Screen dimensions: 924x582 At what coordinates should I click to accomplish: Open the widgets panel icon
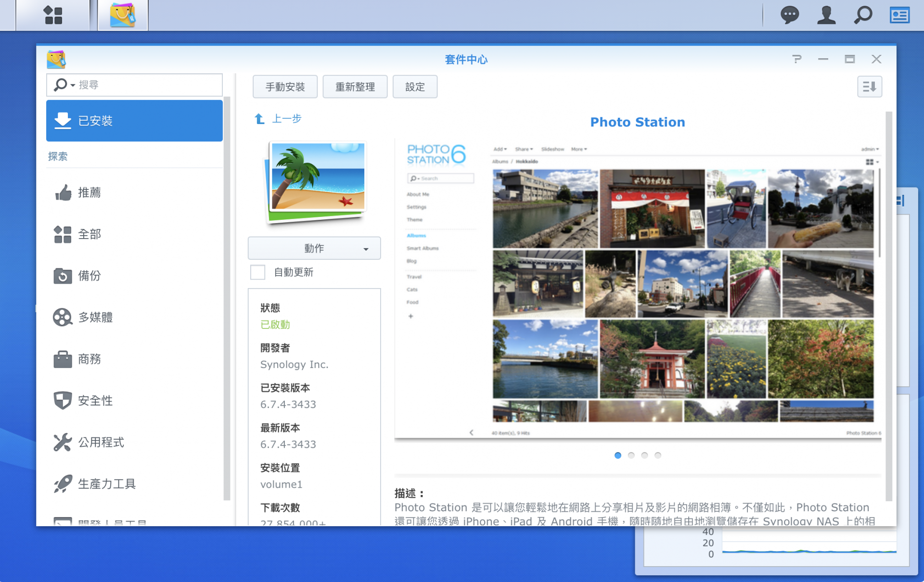[x=899, y=15]
